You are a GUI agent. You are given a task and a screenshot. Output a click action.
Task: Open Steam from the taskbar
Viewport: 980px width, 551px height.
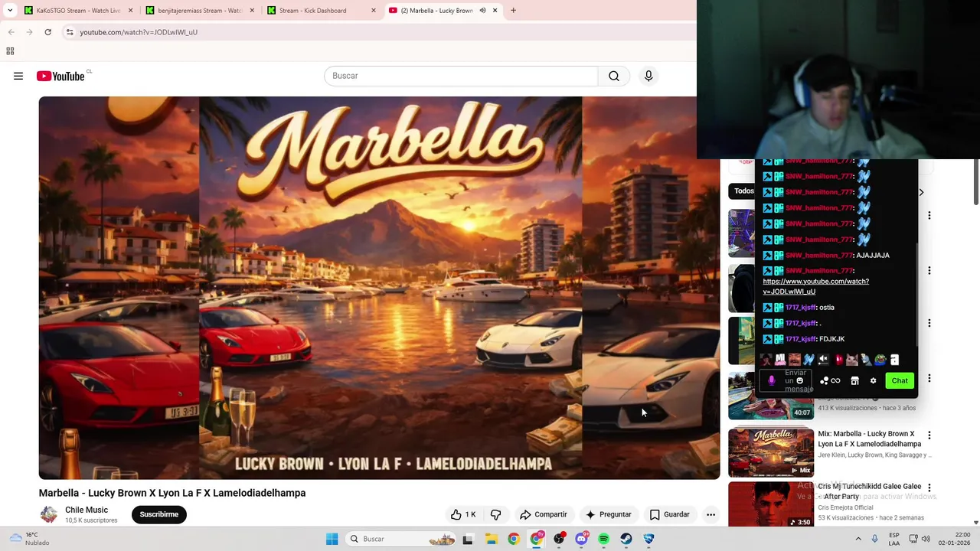coord(626,539)
